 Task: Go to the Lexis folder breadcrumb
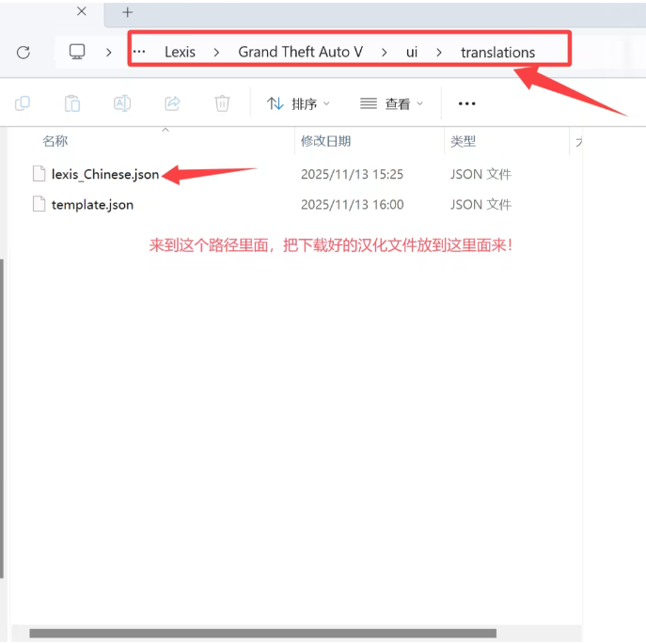tap(180, 52)
